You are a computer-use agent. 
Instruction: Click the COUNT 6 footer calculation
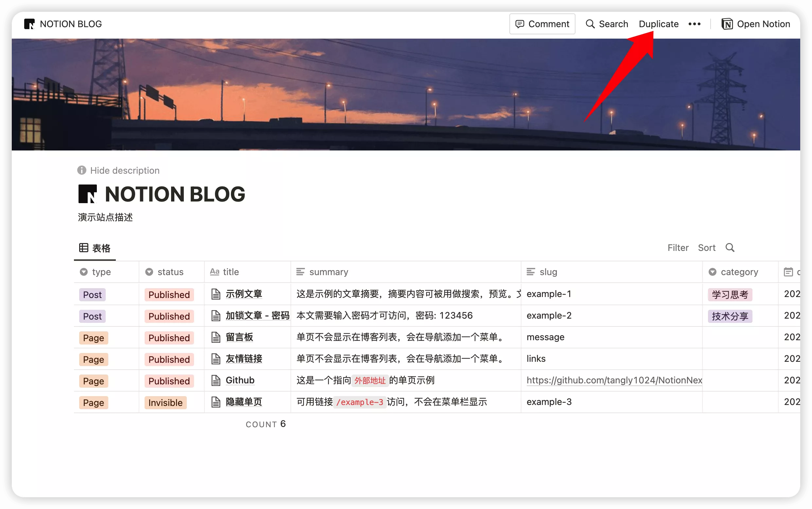266,424
